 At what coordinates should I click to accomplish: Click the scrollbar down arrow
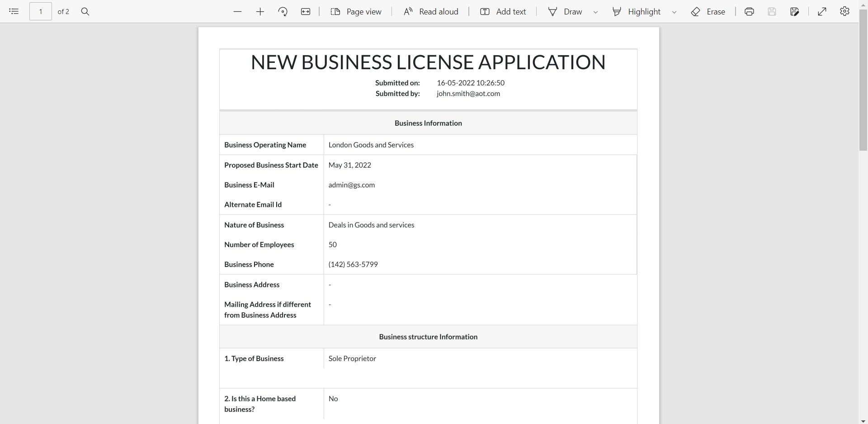point(863,421)
